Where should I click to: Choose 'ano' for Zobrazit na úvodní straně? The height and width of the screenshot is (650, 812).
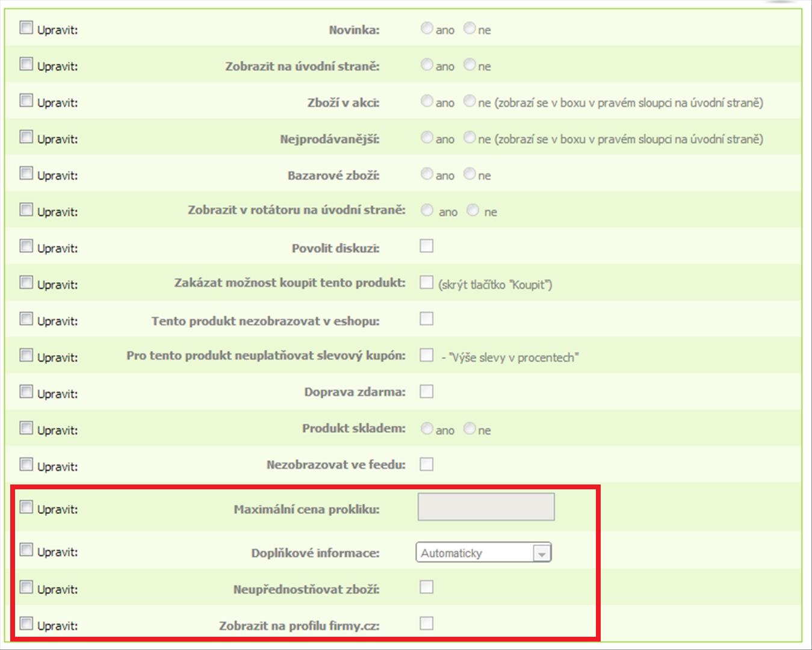point(427,64)
